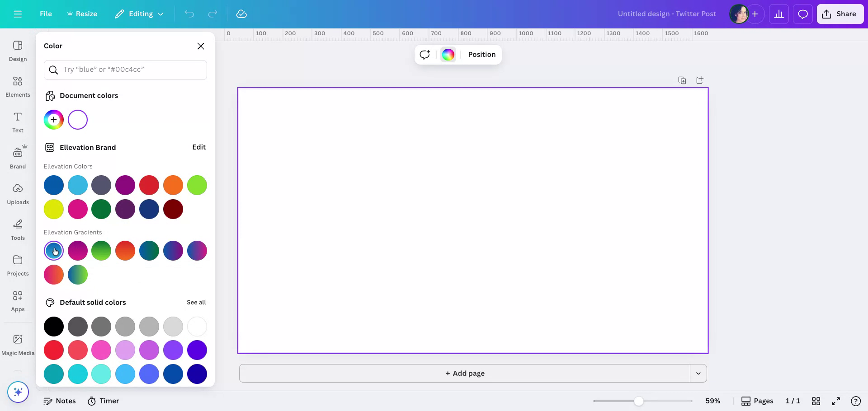This screenshot has width=868, height=411.
Task: Click Edit next to Ellevation Brand
Action: [199, 147]
